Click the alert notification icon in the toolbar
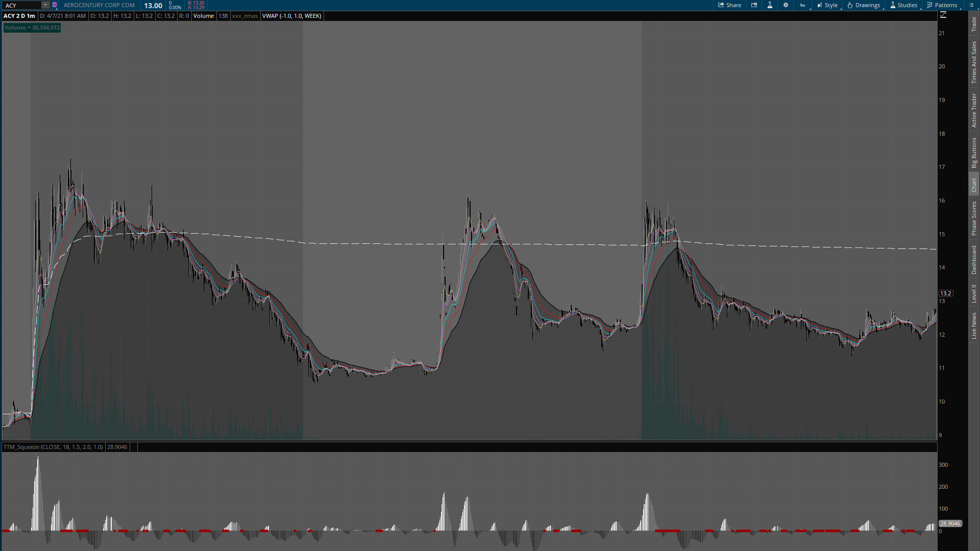The image size is (980, 551). [x=754, y=5]
